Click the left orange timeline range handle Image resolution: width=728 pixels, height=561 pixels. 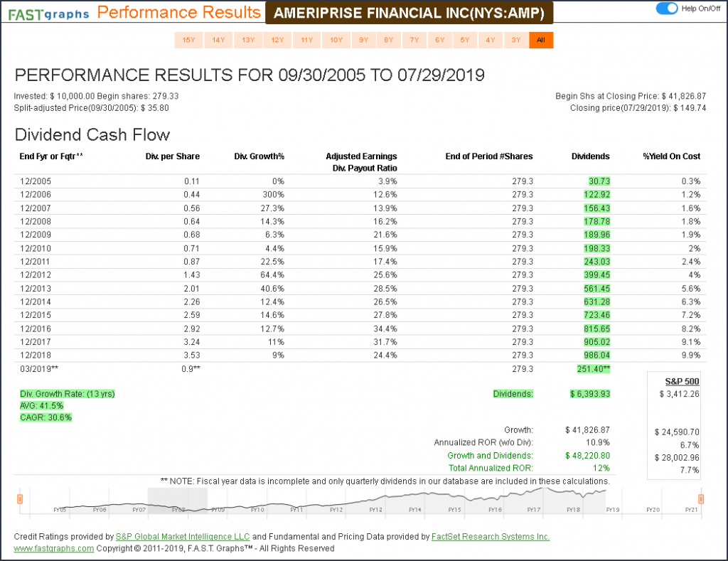coord(20,499)
